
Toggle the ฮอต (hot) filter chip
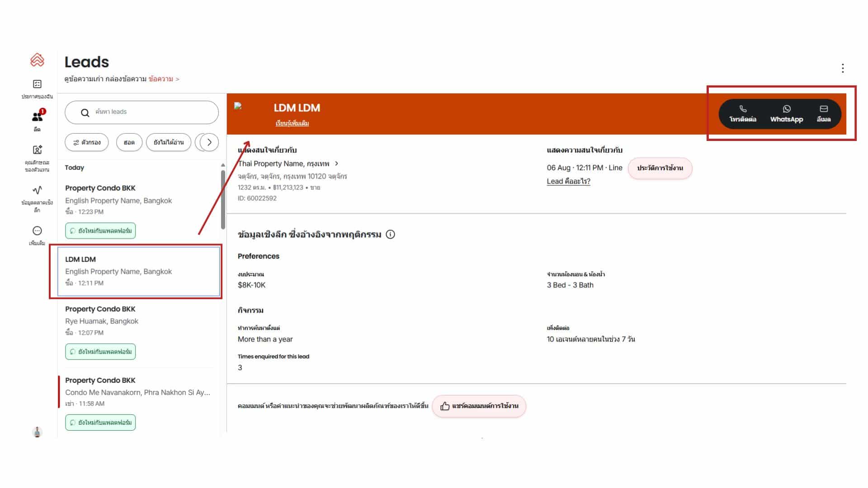coord(129,142)
